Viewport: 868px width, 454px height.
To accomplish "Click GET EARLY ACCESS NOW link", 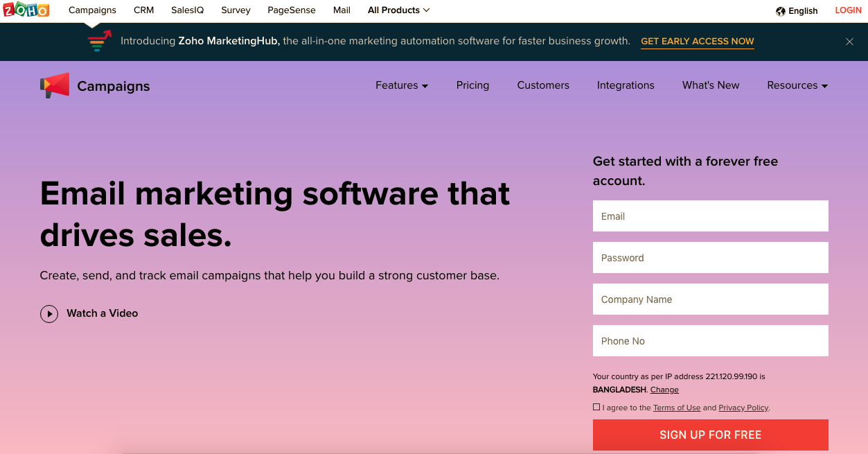I will (697, 42).
